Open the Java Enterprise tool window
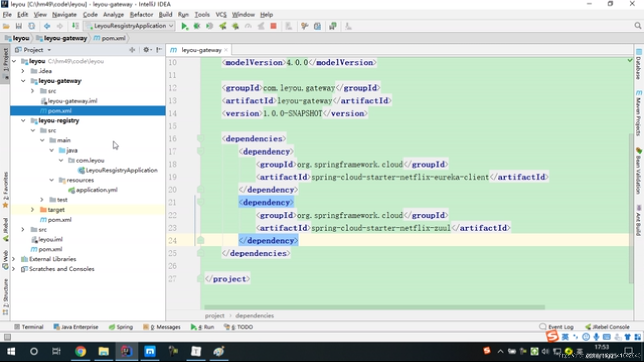Screen dimensions: 644x362 tap(76, 327)
